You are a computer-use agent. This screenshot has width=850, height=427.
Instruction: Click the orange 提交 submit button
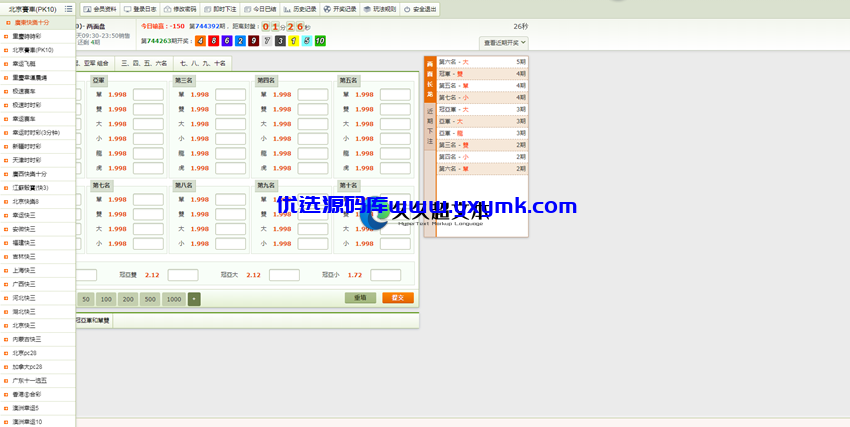point(398,297)
